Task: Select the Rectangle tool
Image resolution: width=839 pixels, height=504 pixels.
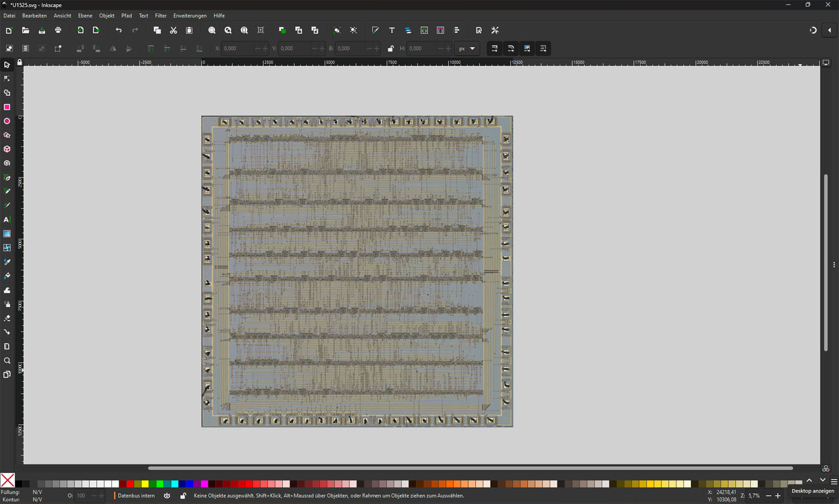Action: (7, 107)
